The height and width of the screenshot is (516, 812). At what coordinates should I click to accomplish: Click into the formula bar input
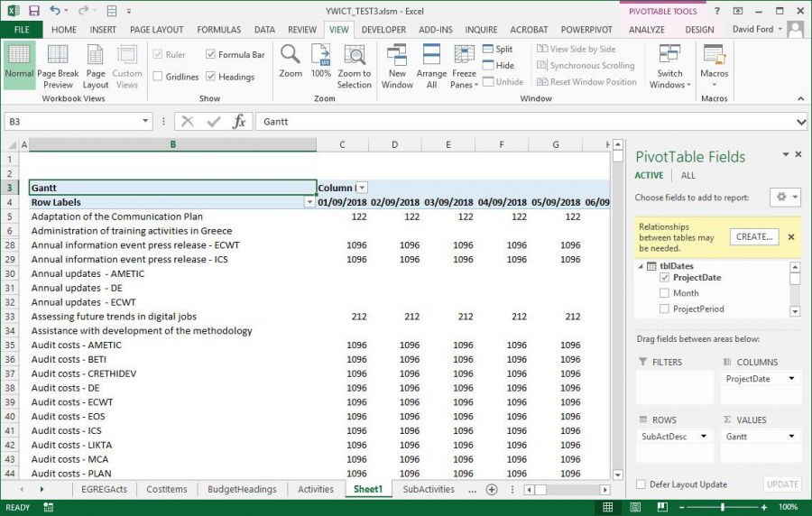click(526, 122)
